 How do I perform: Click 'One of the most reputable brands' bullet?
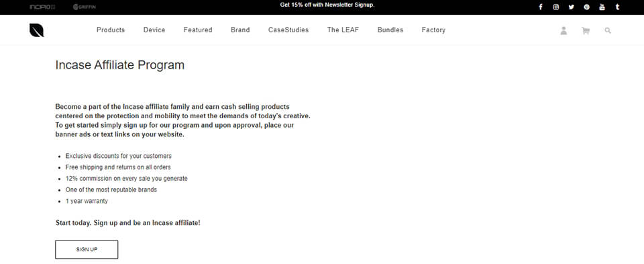111,190
